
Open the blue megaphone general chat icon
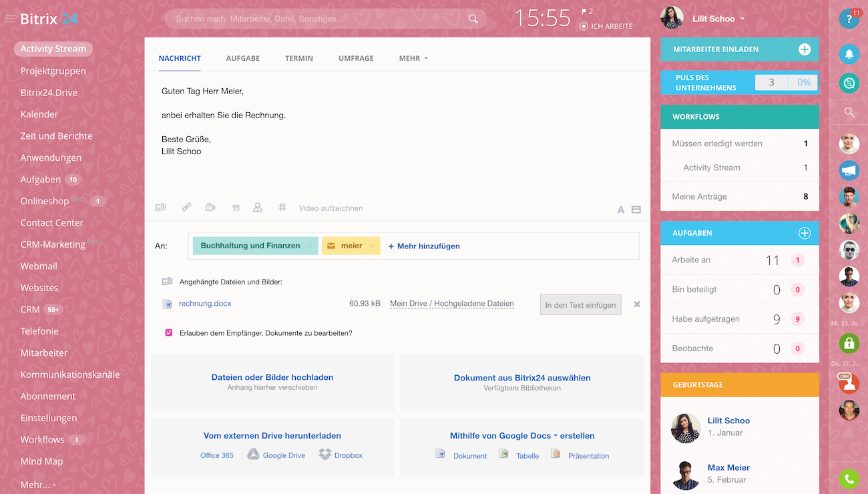(849, 170)
